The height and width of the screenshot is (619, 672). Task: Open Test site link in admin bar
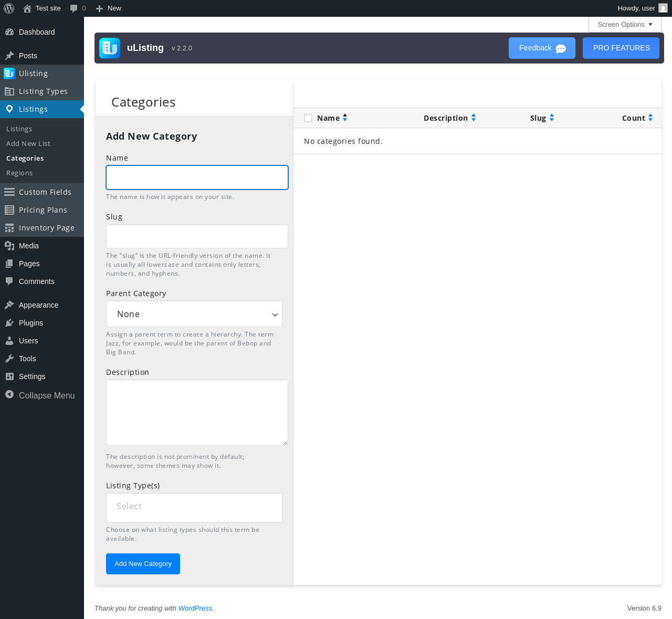tap(42, 8)
